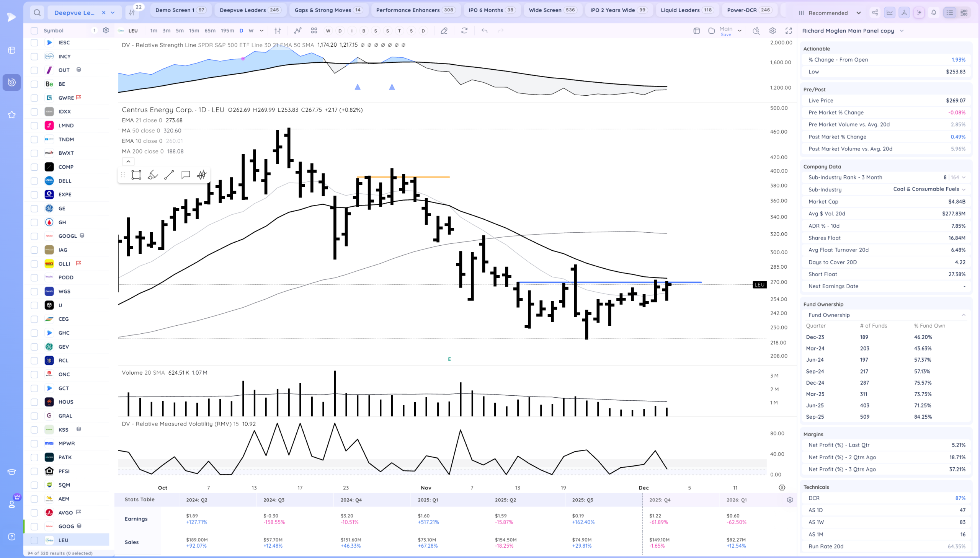Screen dimensions: 980x558
Task: Select the 65m timeframe button
Action: pos(210,31)
